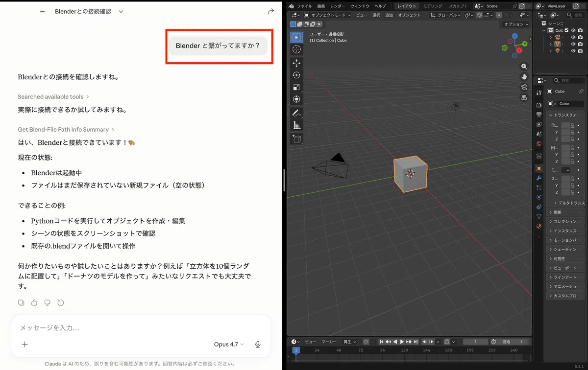This screenshot has width=588, height=370.
Task: Open the Render properties tab icon
Action: coord(539,105)
